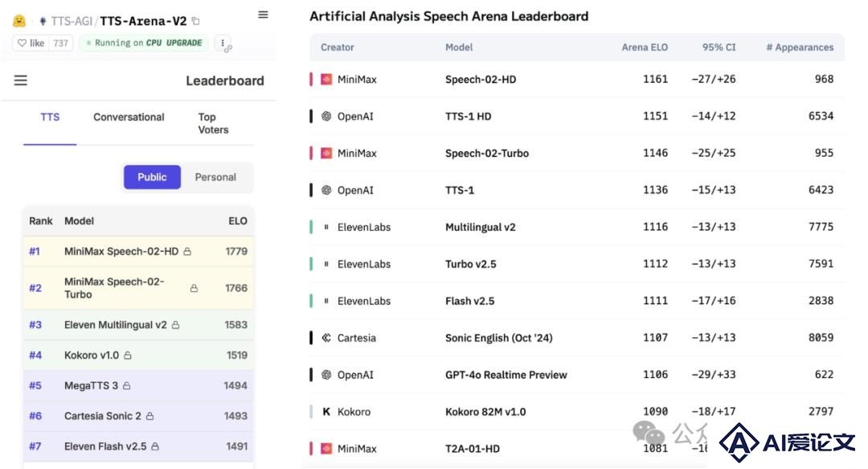Select Eleven Multilingual v2 model name
Screen dimensions: 868x469
(115, 325)
